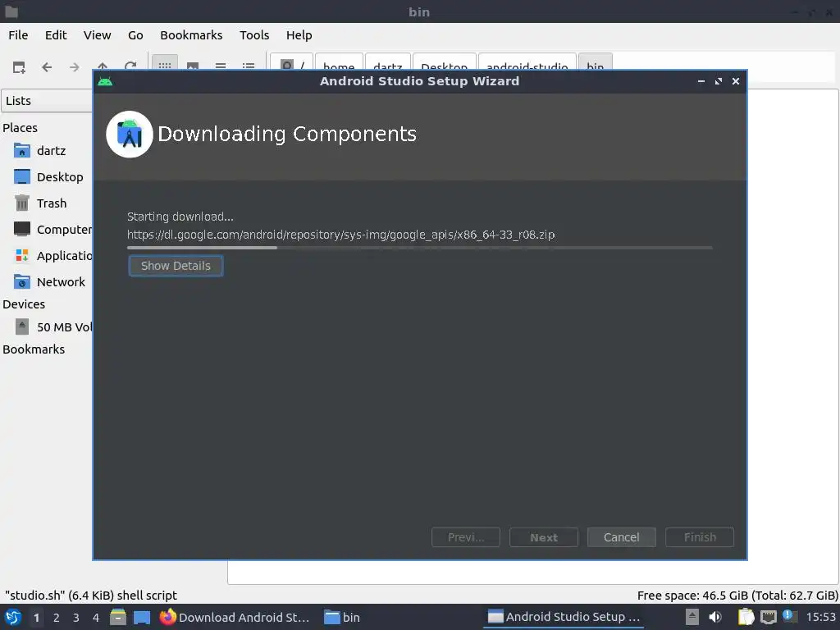Screen dimensions: 840x630
Task: Click the Android icon in Setup Wizard title bar
Action: pos(105,81)
